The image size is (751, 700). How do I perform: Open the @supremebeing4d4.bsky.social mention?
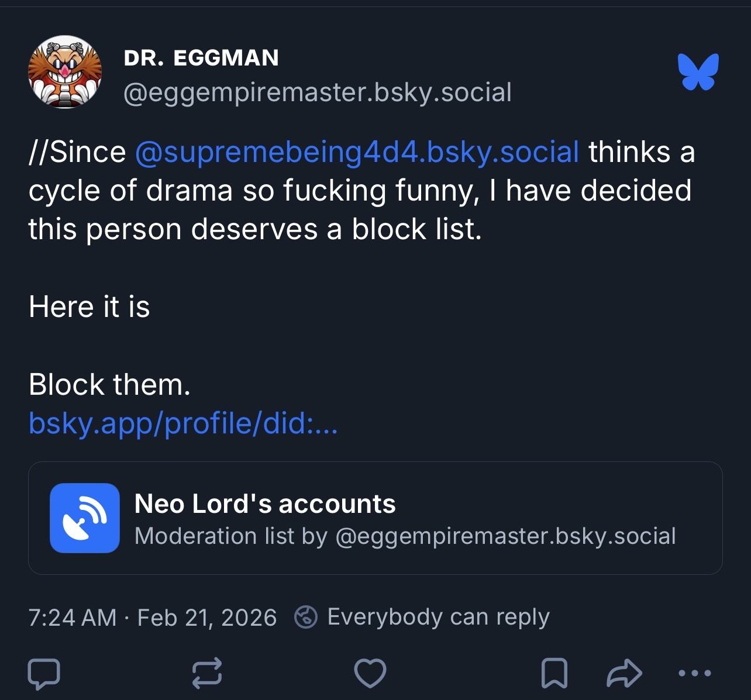357,152
